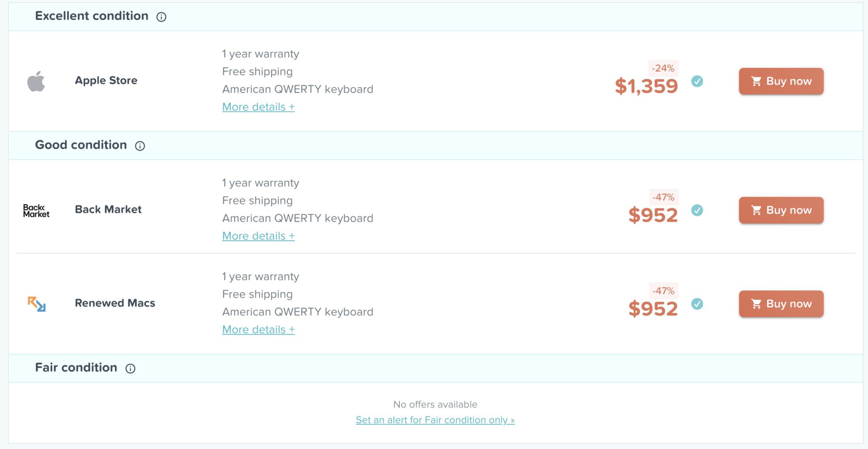This screenshot has width=868, height=449.
Task: Click the verified checkmark beside Renewed Macs price
Action: (x=696, y=303)
